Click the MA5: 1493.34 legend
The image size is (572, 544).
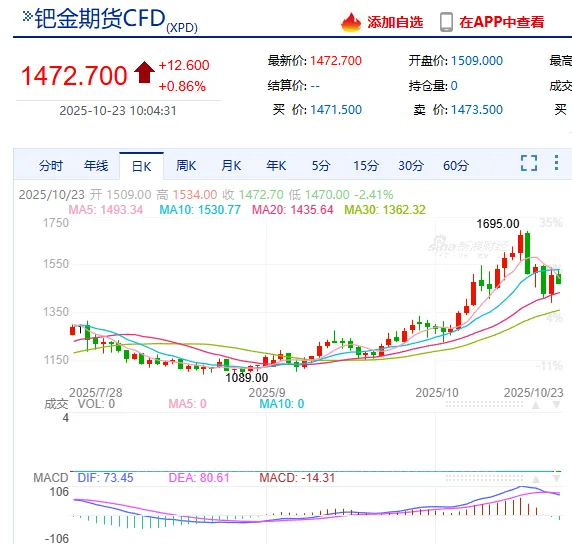[106, 210]
